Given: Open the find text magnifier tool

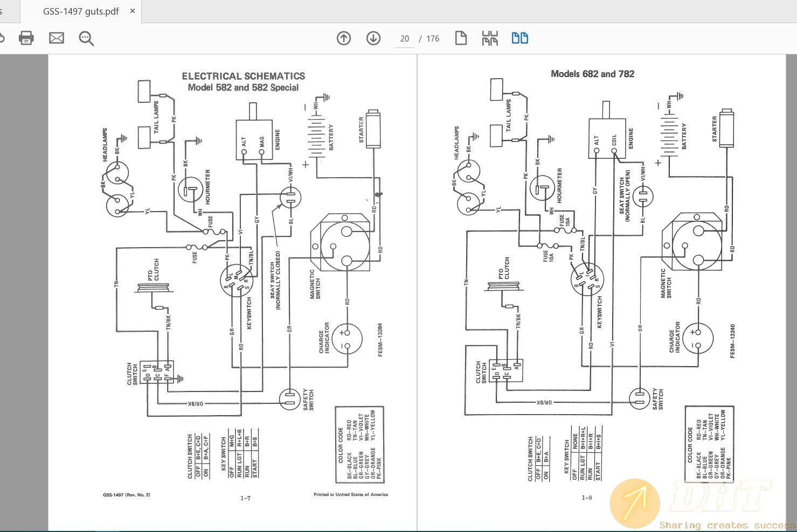Looking at the screenshot, I should pos(86,38).
